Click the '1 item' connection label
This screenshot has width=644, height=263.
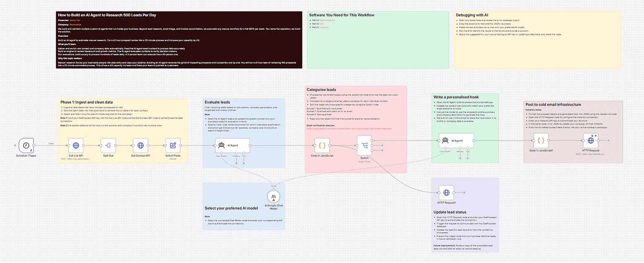[x=51, y=144]
